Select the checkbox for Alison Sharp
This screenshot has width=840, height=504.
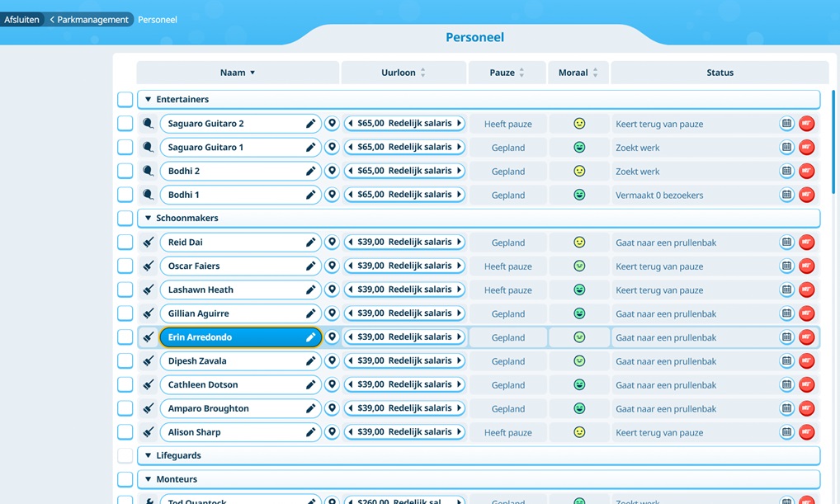pos(125,432)
